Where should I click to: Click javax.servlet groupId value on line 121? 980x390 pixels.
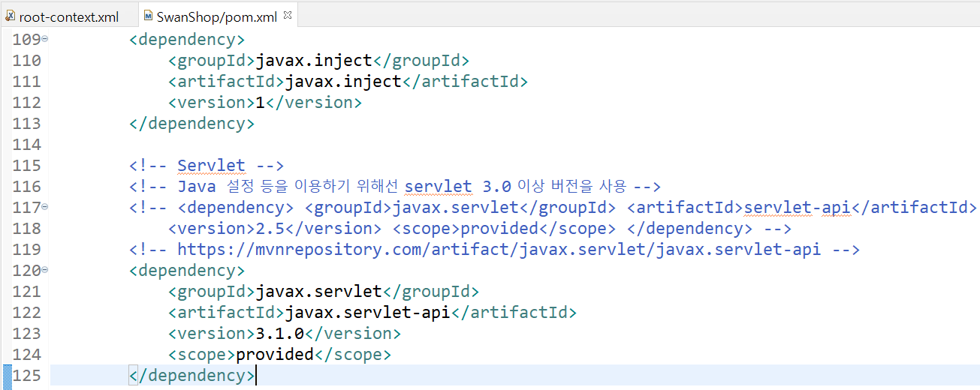tap(319, 291)
